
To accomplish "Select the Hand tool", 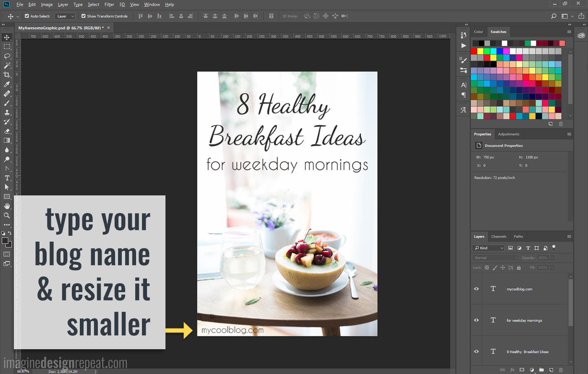I will (7, 206).
